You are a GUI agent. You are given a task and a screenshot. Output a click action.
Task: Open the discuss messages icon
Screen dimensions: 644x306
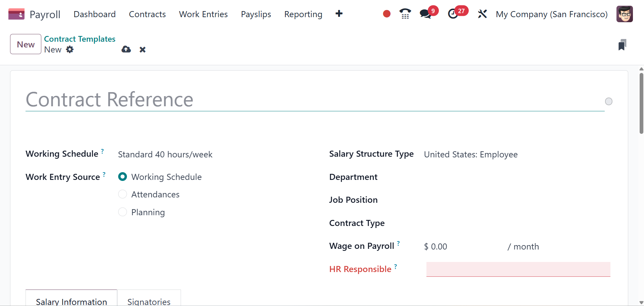pyautogui.click(x=425, y=14)
